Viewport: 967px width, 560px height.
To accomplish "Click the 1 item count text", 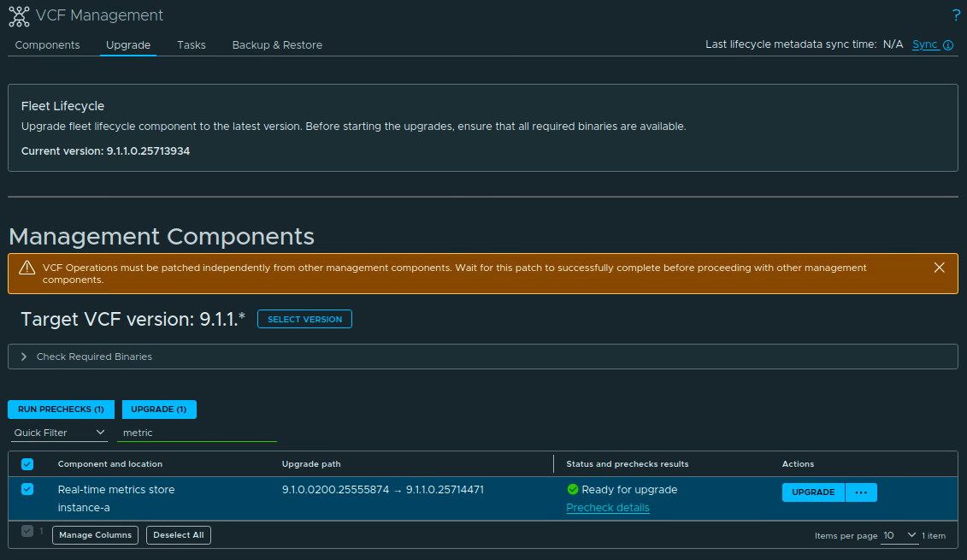I will [x=934, y=535].
